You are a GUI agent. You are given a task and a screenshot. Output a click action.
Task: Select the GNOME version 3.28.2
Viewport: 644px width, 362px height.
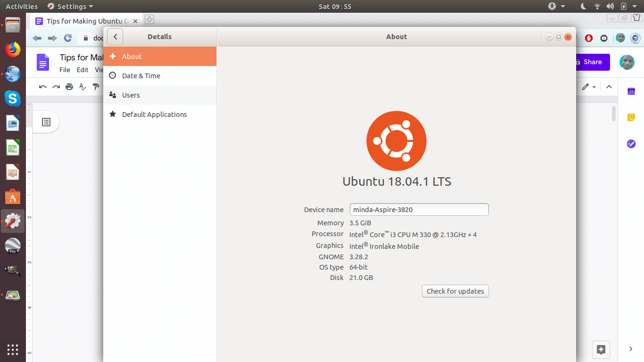pos(359,257)
